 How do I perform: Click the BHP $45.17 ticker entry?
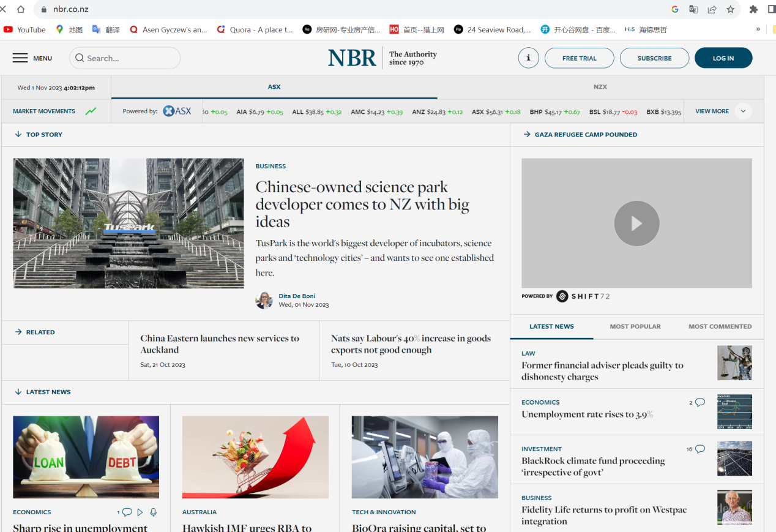(x=554, y=112)
